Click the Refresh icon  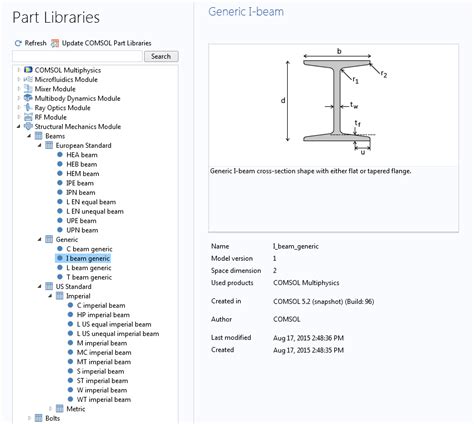[18, 43]
